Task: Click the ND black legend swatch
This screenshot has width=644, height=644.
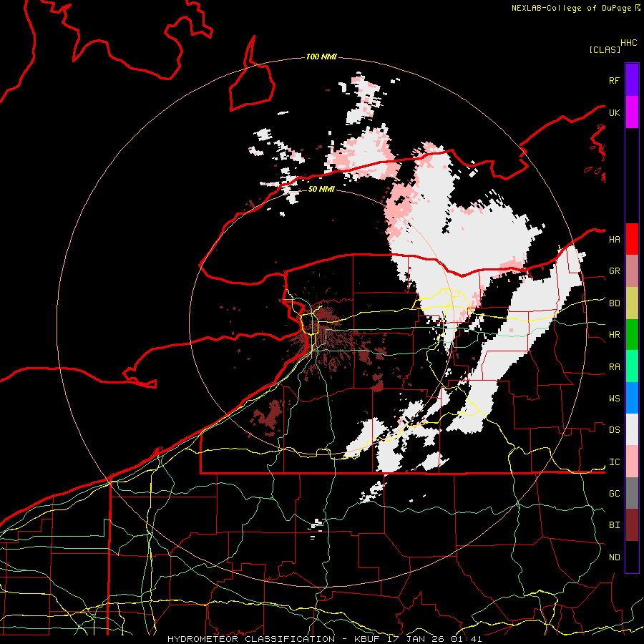Action: coord(632,557)
